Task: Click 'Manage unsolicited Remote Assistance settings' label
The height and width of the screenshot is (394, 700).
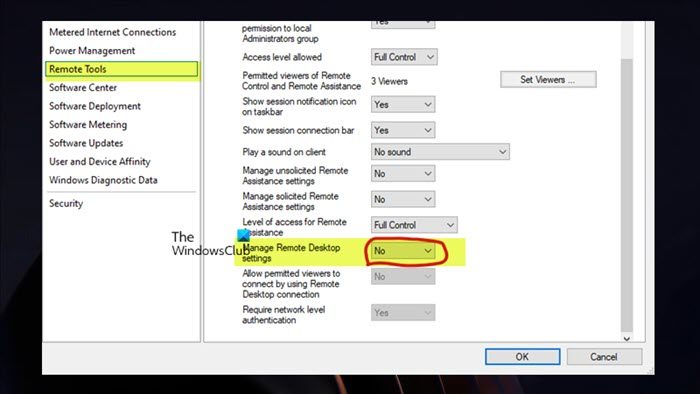Action: pos(295,175)
